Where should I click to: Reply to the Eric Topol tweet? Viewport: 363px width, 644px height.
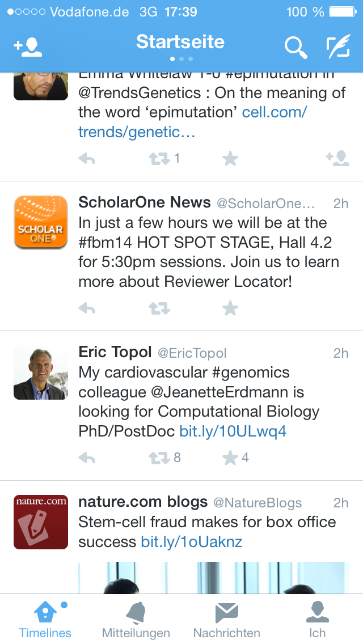tap(87, 457)
